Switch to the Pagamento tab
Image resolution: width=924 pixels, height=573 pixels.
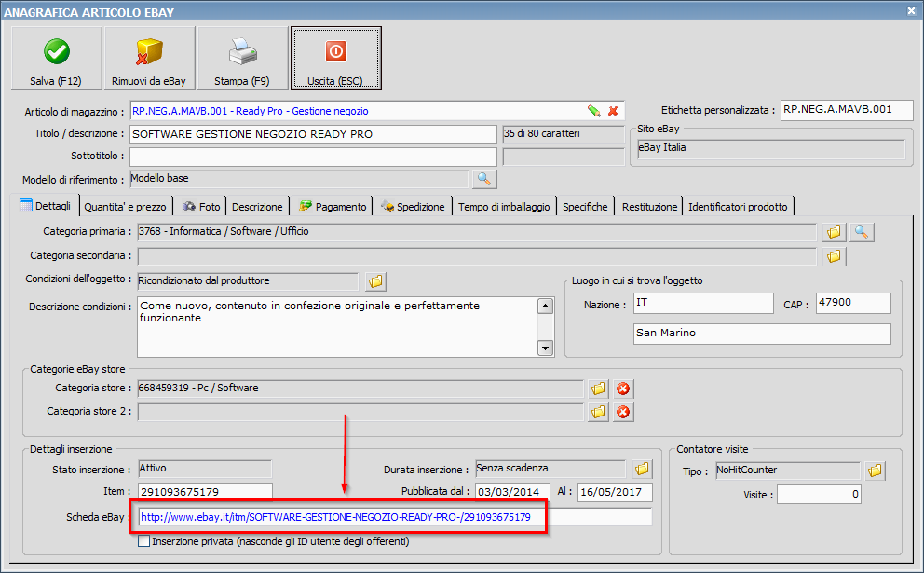pyautogui.click(x=333, y=207)
